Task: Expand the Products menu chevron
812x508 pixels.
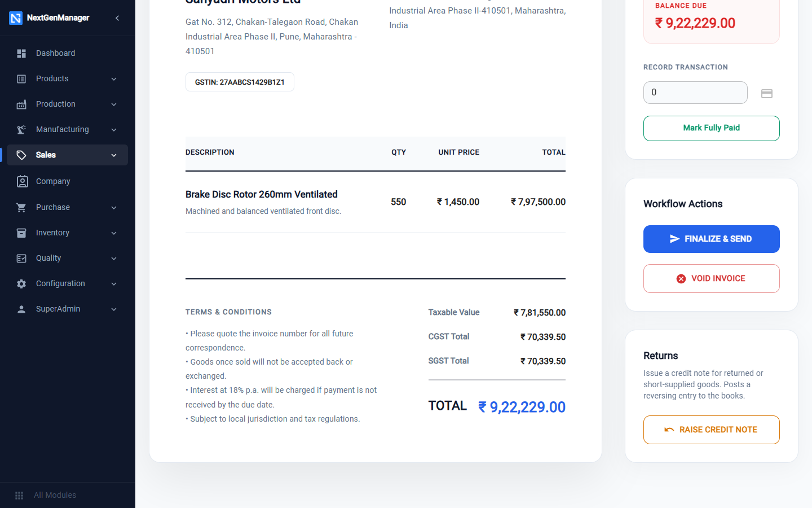Action: (x=114, y=78)
